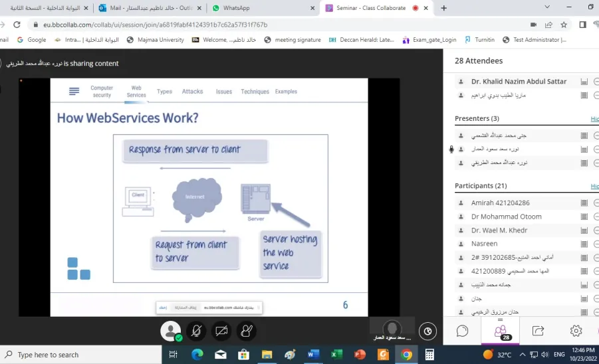Toggle the raise hand button
This screenshot has width=599, height=364.
pos(247,331)
